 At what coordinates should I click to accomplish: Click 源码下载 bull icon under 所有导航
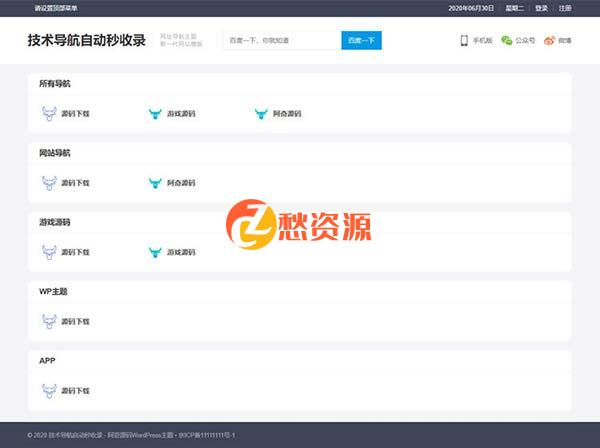point(49,114)
